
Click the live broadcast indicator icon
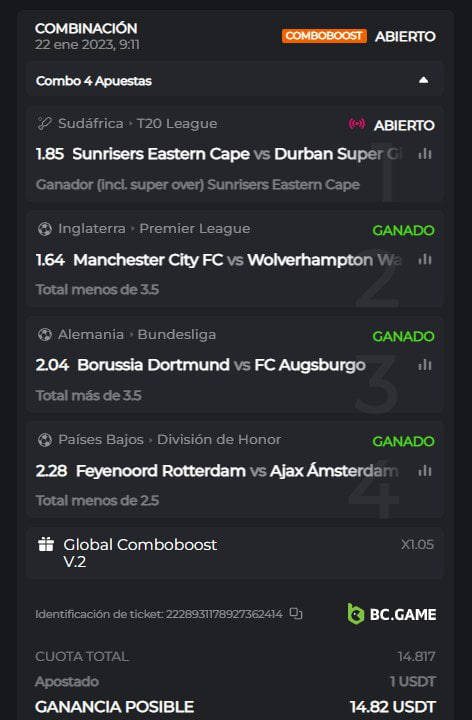tap(357, 124)
